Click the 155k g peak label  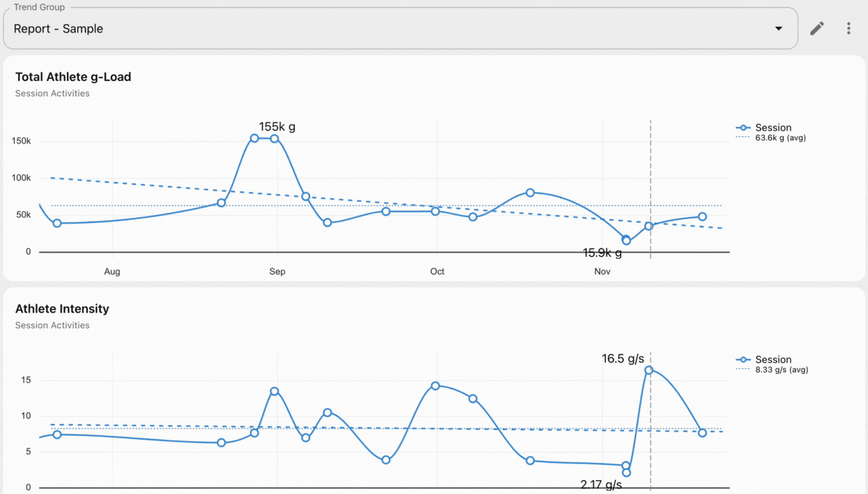pyautogui.click(x=277, y=127)
